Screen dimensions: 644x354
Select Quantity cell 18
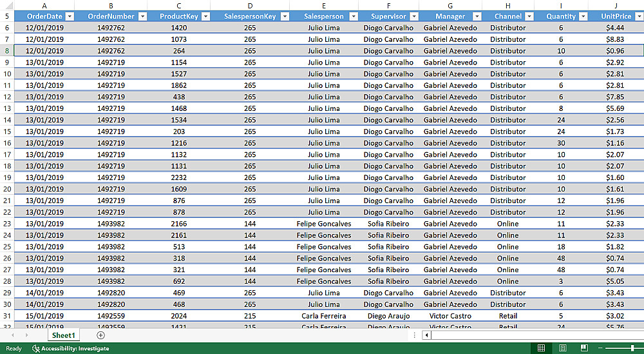[x=561, y=247]
